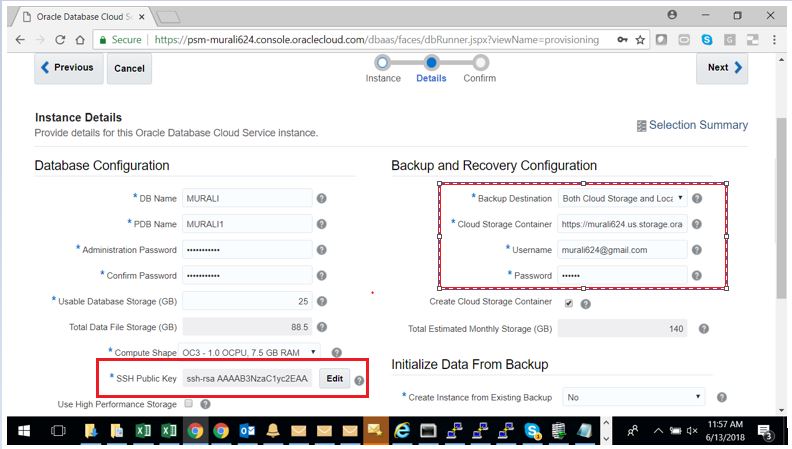792x449 pixels.
Task: Go to Instance step in wizard
Action: coord(382,62)
